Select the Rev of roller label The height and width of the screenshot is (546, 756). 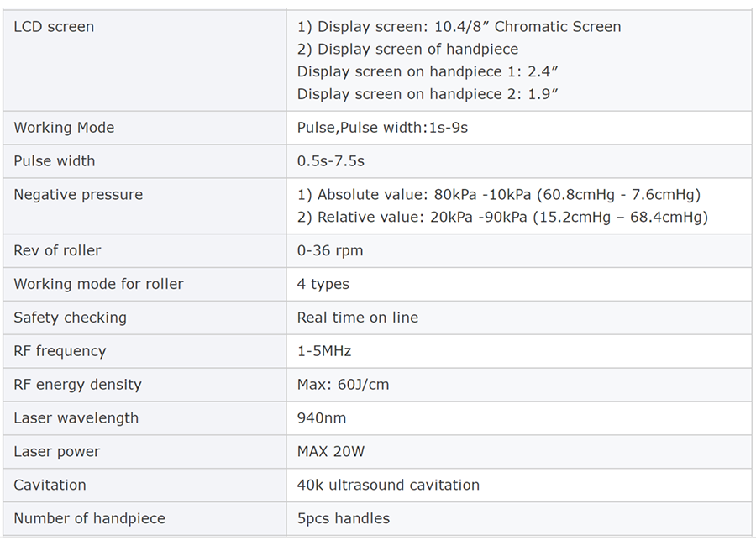click(x=57, y=250)
